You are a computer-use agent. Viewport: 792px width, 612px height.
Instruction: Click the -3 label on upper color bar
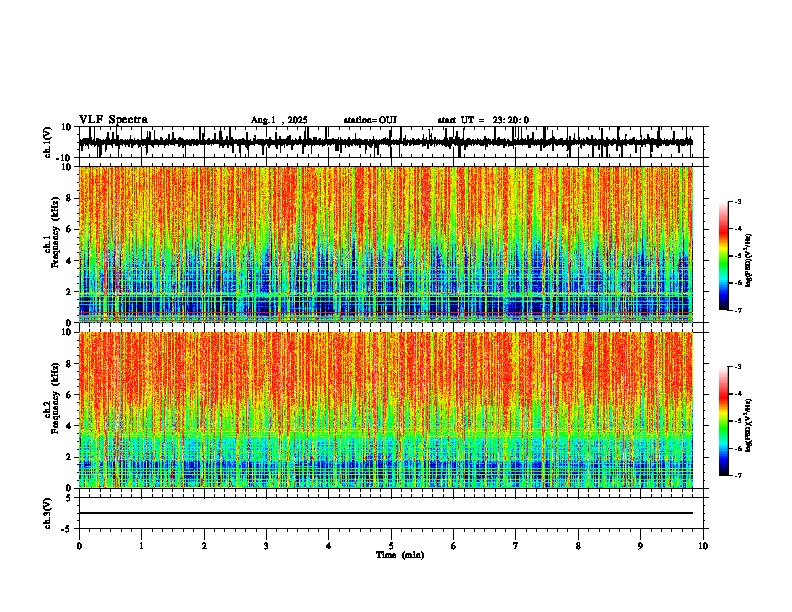click(x=737, y=202)
